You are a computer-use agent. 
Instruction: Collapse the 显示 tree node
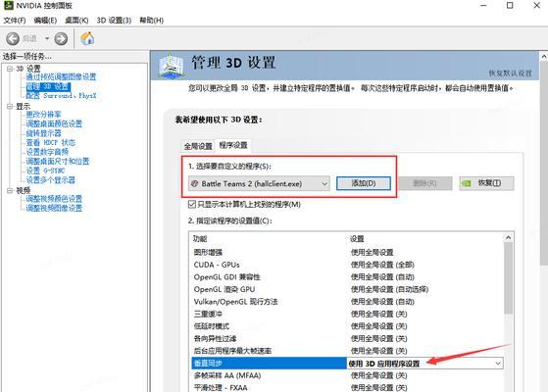(10, 106)
